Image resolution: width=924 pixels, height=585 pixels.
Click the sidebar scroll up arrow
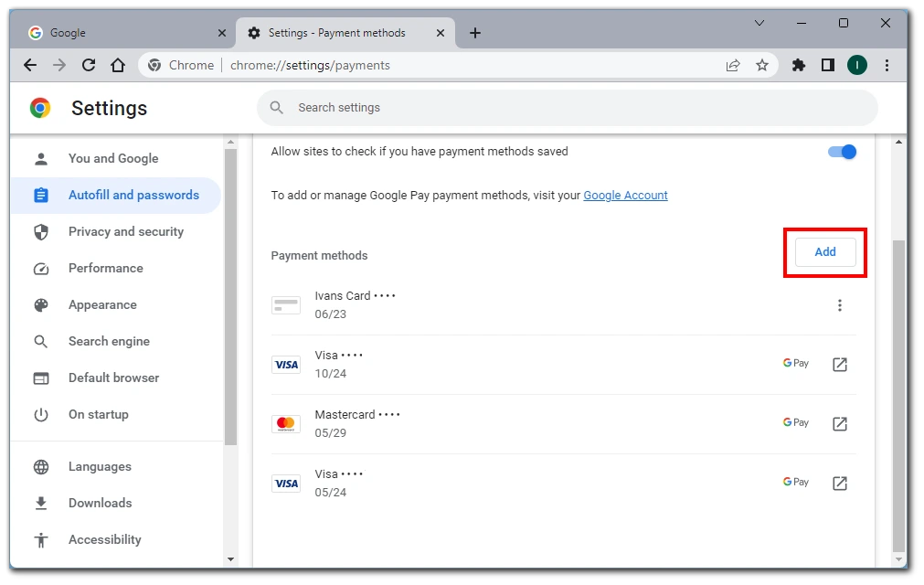(230, 142)
